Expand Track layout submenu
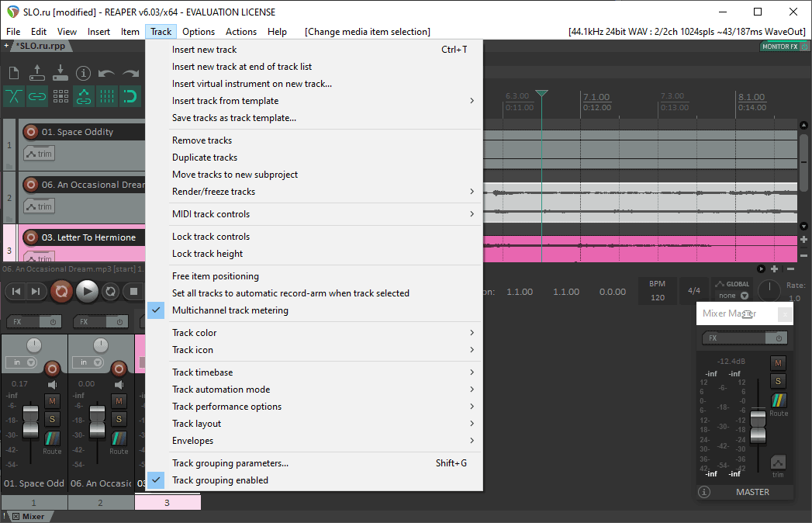Image resolution: width=812 pixels, height=523 pixels. tap(314, 424)
